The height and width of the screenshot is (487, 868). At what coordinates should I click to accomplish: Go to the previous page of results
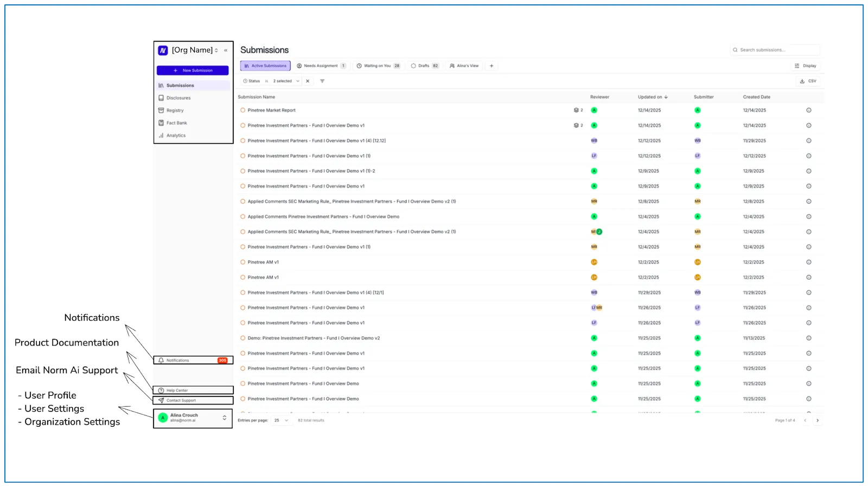click(x=805, y=420)
